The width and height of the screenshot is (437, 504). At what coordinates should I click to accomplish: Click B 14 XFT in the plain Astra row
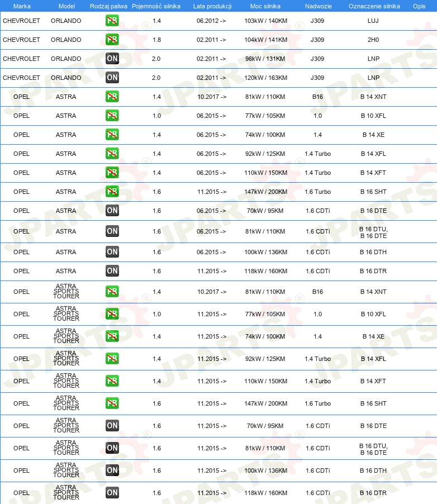point(373,173)
